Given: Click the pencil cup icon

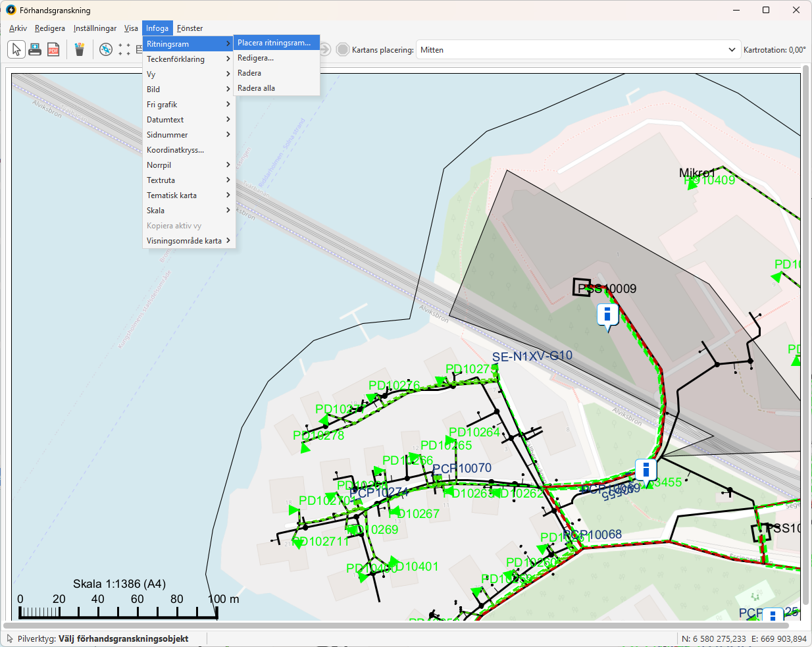Looking at the screenshot, I should (80, 49).
